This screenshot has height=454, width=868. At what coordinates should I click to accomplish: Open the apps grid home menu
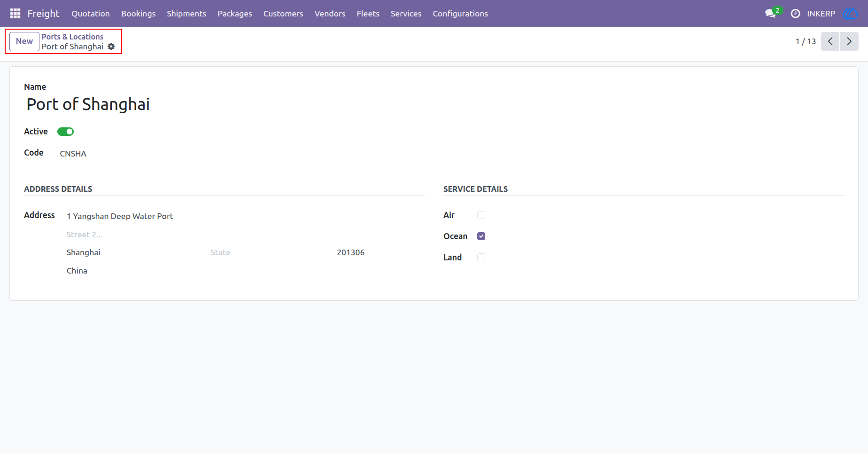pyautogui.click(x=15, y=14)
